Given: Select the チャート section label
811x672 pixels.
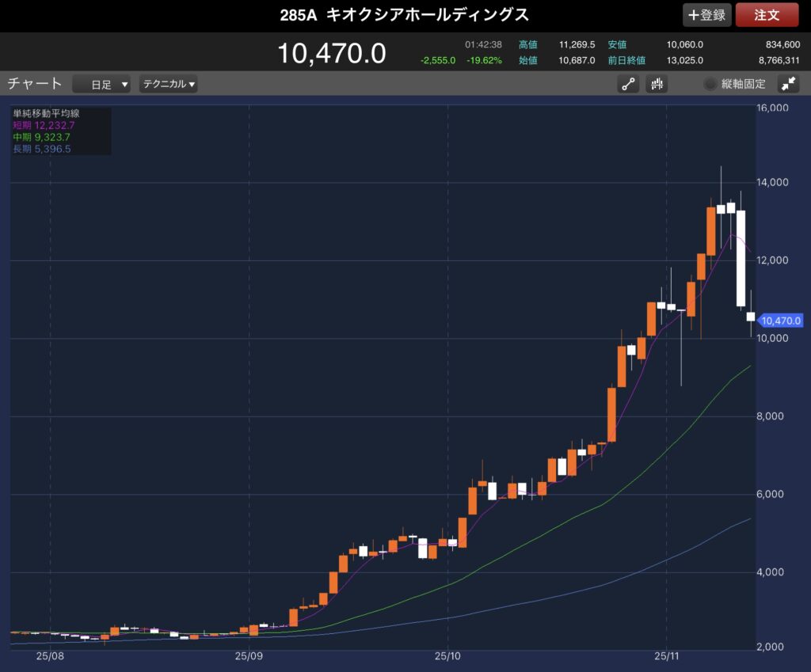Looking at the screenshot, I should pyautogui.click(x=35, y=84).
